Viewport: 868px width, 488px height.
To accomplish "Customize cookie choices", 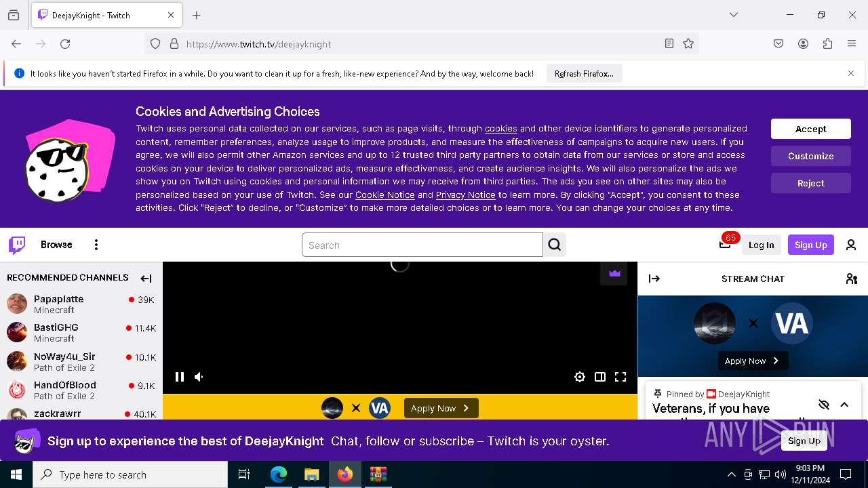I will 811,156.
